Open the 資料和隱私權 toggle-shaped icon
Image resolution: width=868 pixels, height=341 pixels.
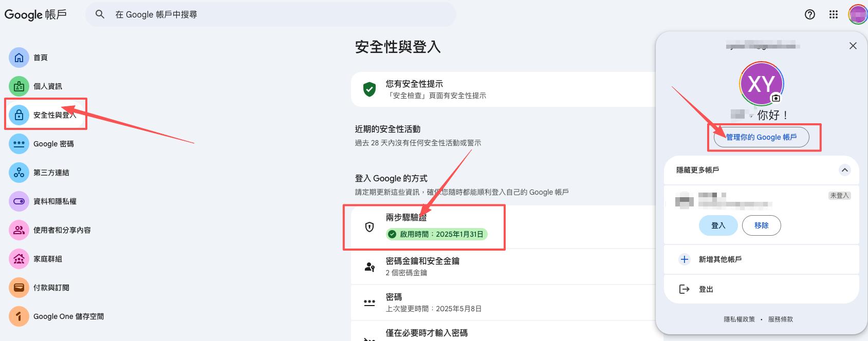[x=19, y=201]
